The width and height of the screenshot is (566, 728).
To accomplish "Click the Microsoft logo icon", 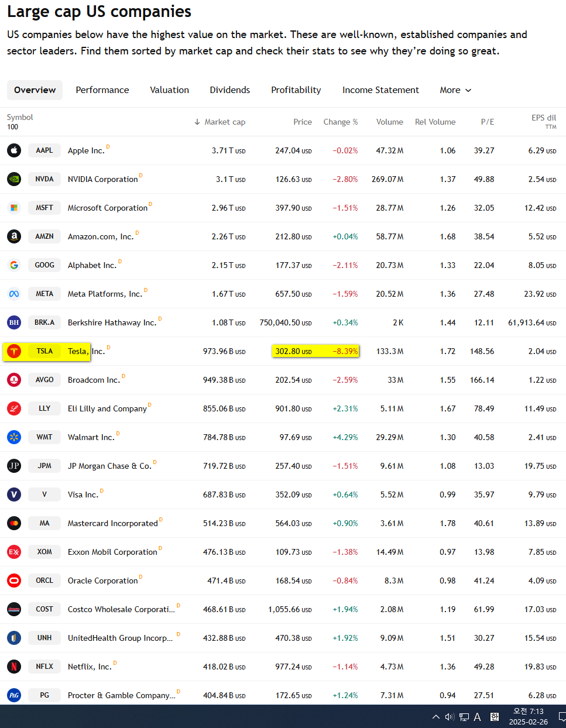I will [x=14, y=208].
